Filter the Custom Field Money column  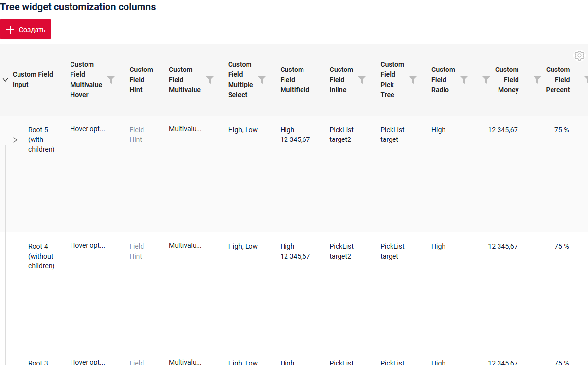pos(486,79)
